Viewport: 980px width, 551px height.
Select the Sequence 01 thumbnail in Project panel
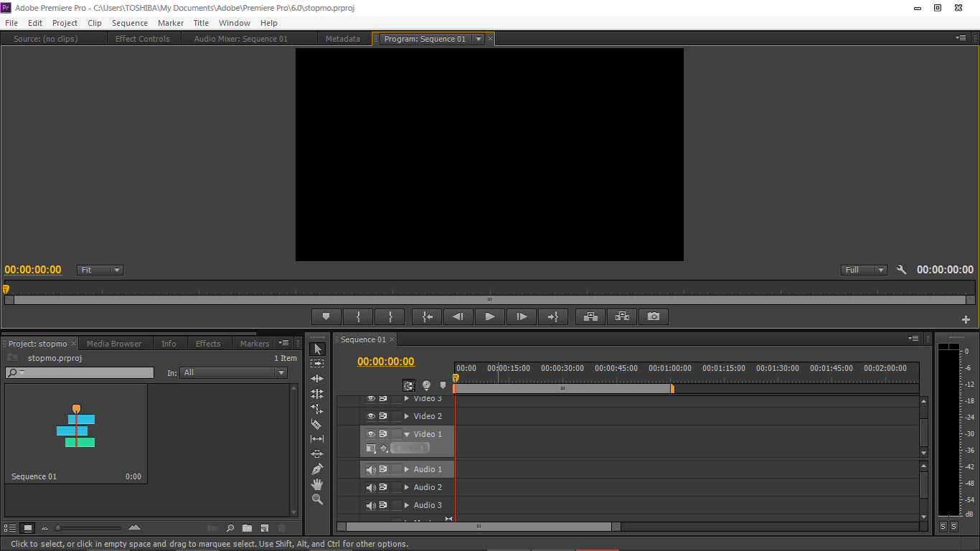pyautogui.click(x=76, y=433)
